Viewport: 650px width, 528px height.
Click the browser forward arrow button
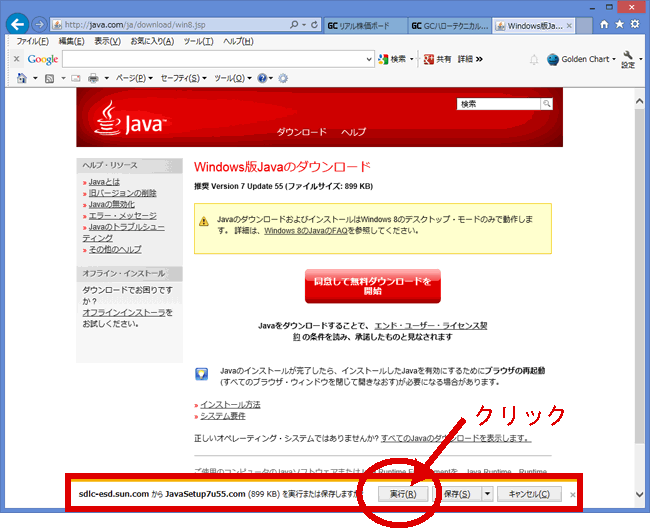(39, 25)
